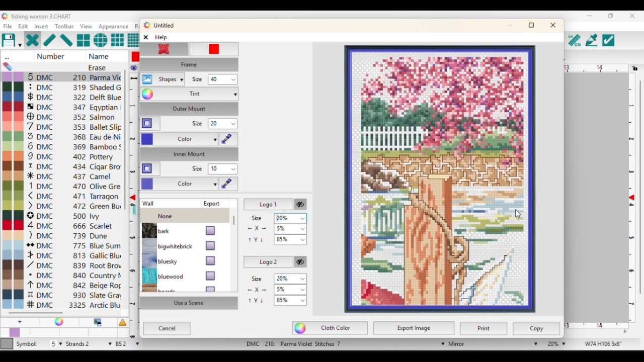Open the Edit menu
Image resolution: width=644 pixels, height=362 pixels.
[23, 26]
